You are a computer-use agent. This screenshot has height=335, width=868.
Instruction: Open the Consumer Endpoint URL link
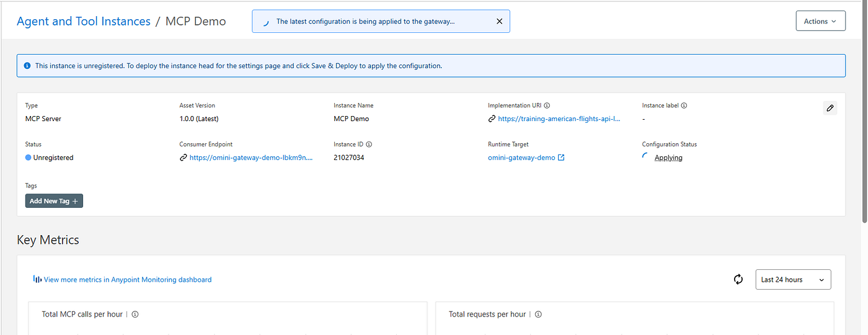[x=251, y=158]
